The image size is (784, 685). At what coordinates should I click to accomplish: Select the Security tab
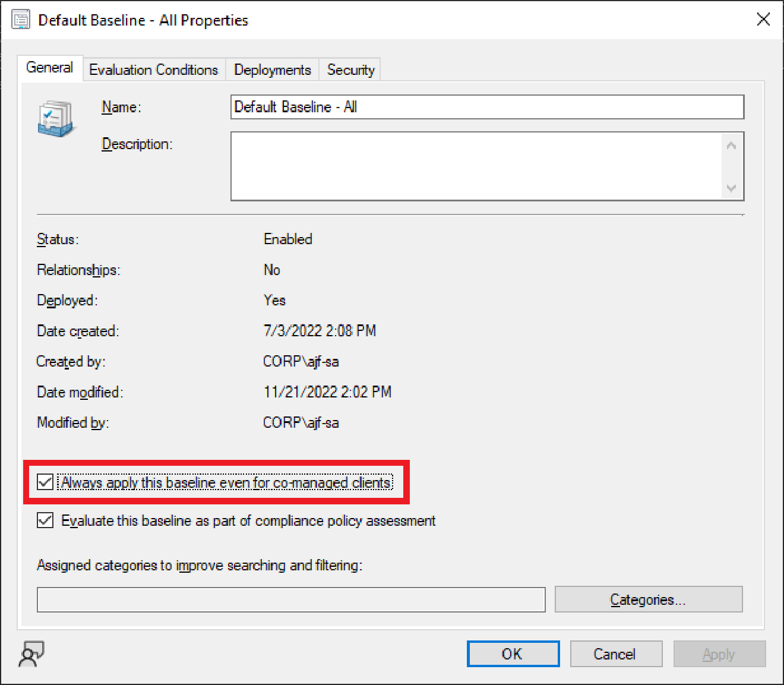(x=350, y=70)
